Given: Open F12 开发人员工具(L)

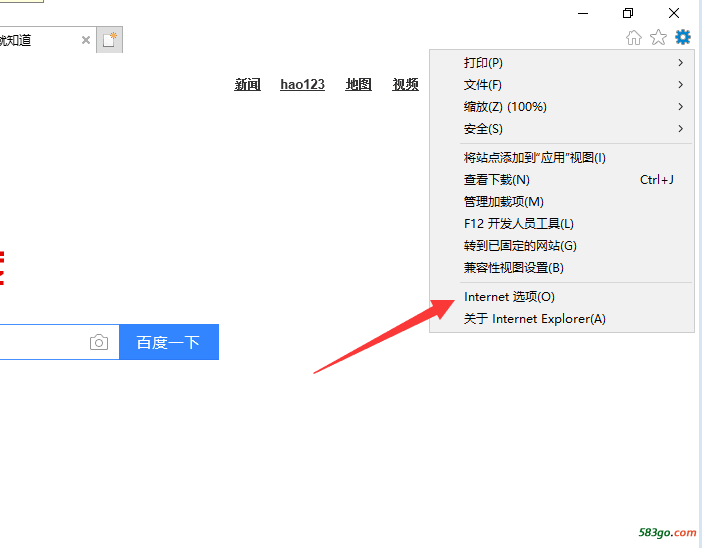Looking at the screenshot, I should point(562,223).
